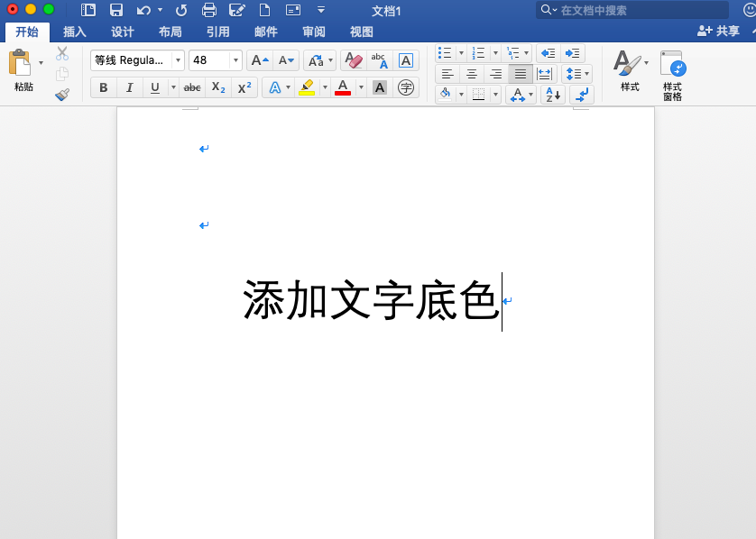Click the text 添加文字底色 in document

point(370,301)
